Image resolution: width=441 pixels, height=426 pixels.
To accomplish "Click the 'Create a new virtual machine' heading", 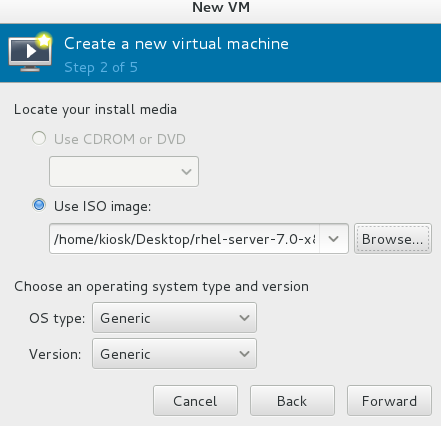I will [x=176, y=44].
